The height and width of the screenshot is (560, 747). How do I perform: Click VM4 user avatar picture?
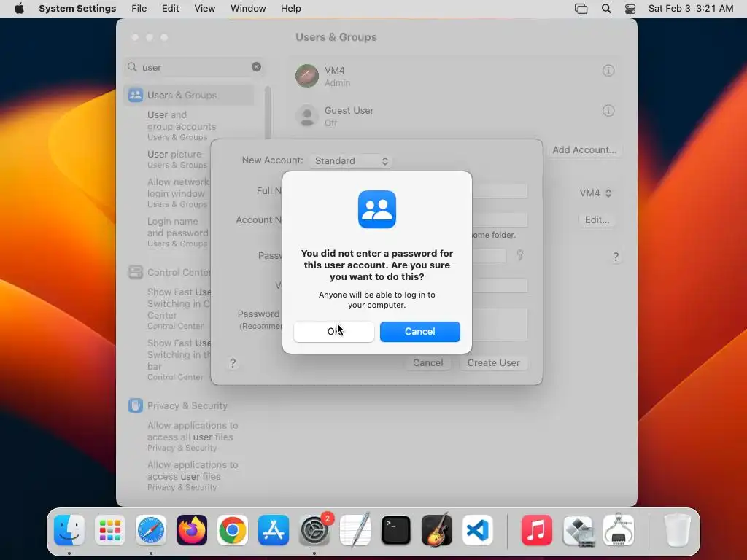click(x=307, y=76)
